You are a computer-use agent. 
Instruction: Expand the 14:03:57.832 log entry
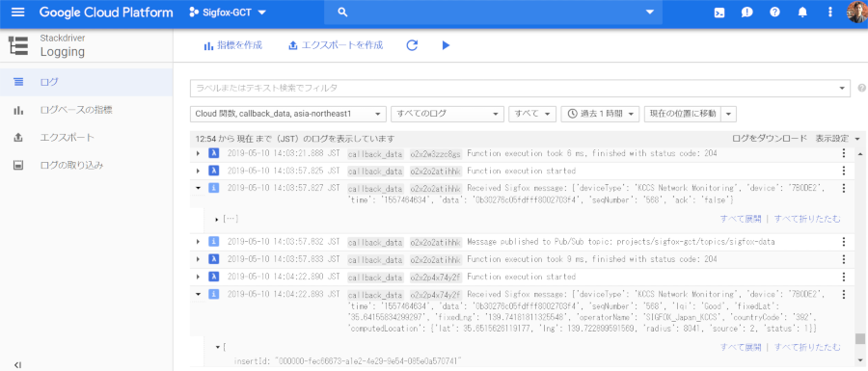coord(198,242)
